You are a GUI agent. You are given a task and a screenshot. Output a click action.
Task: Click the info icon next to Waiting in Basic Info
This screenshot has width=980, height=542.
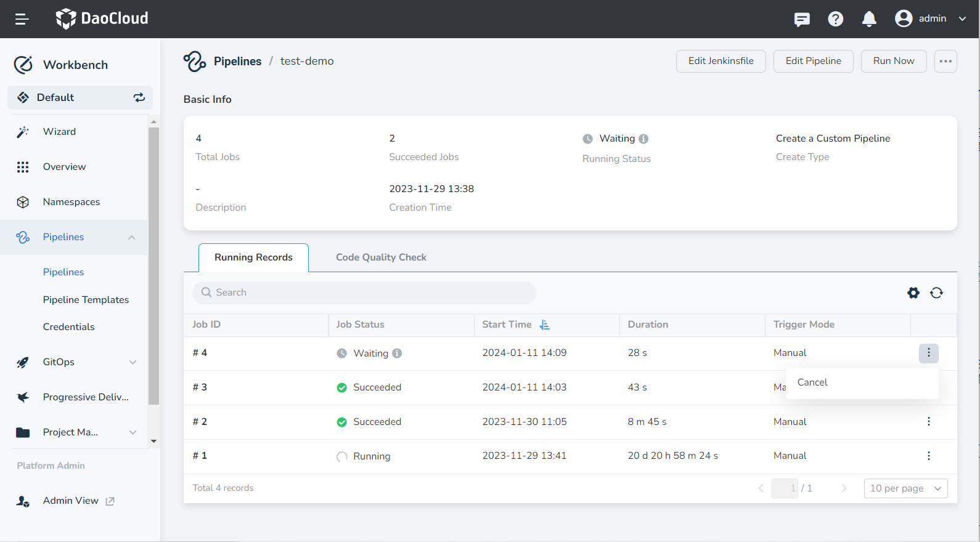click(x=643, y=139)
